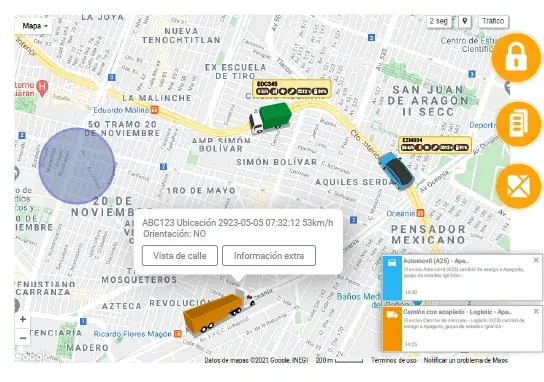Click the Ricardo Flores Magón label

coord(133,334)
